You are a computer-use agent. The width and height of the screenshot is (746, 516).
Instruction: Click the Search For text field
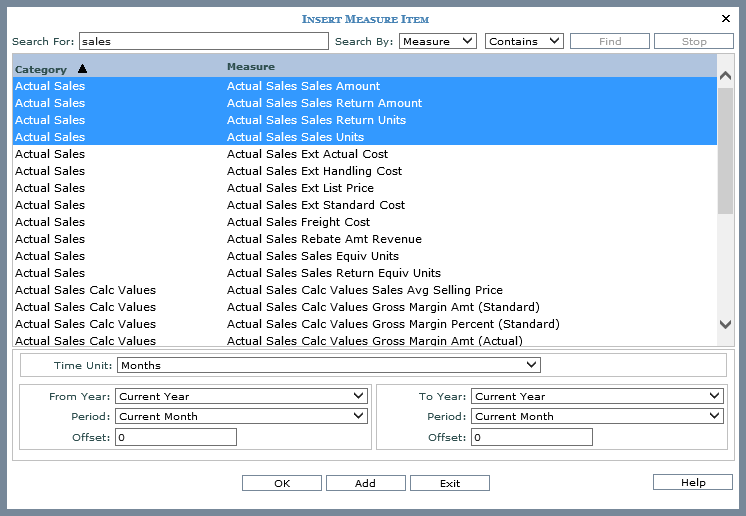pyautogui.click(x=203, y=41)
